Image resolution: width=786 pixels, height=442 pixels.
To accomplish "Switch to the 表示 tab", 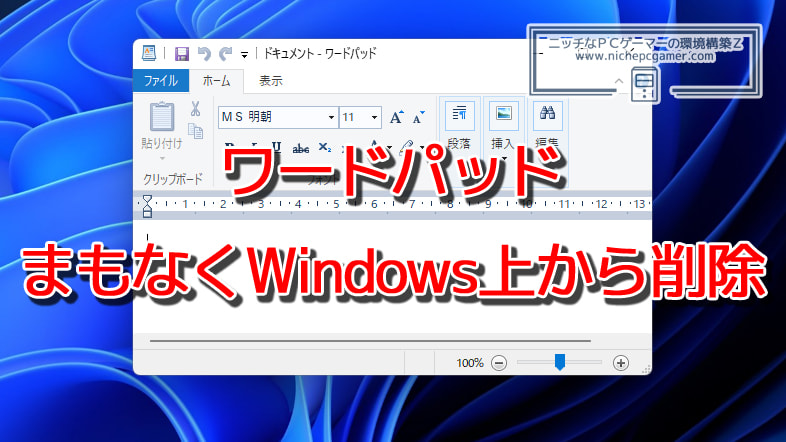I will [271, 81].
